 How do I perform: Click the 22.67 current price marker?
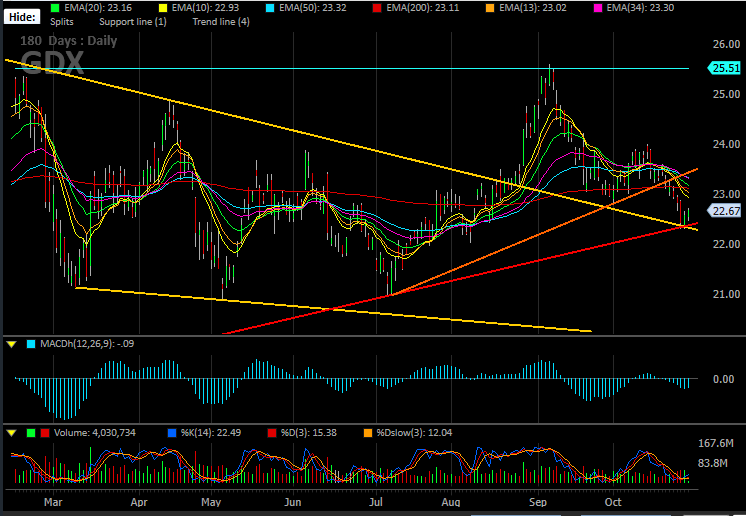(725, 211)
